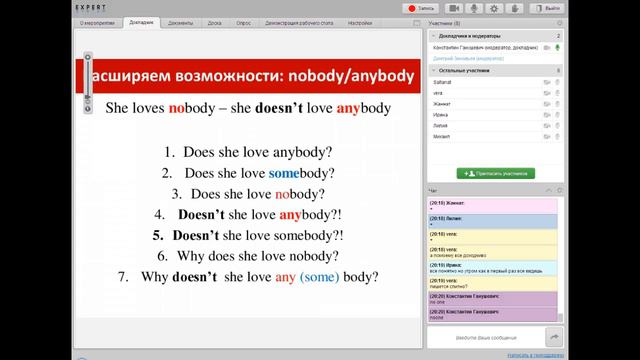Click the zoom-out icon below the slide slider

click(87, 109)
